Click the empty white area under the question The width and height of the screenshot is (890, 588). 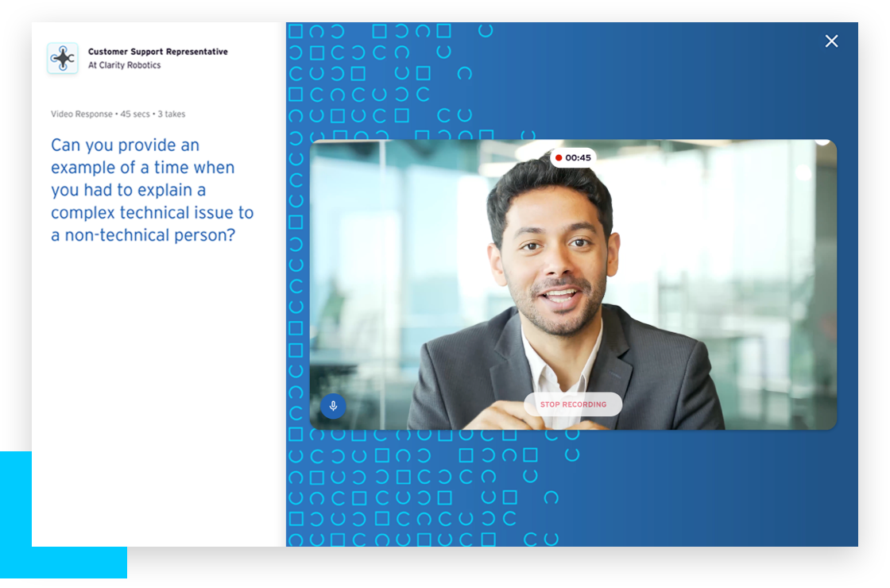tap(159, 397)
